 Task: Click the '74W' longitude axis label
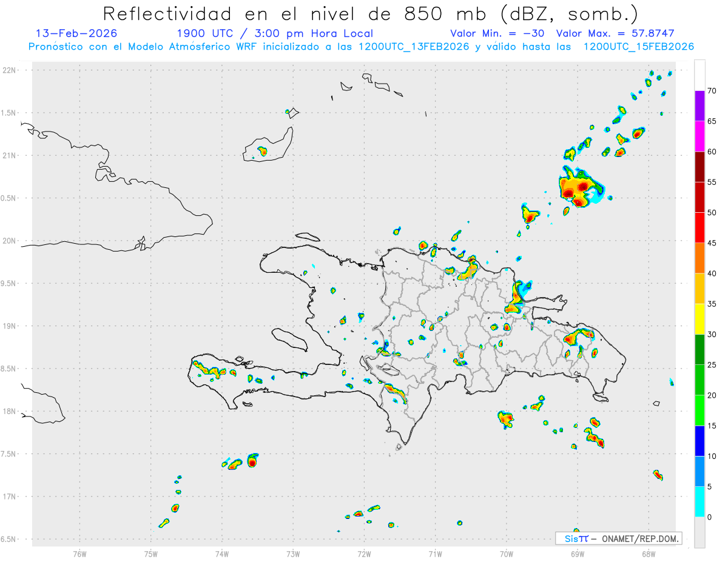click(222, 554)
